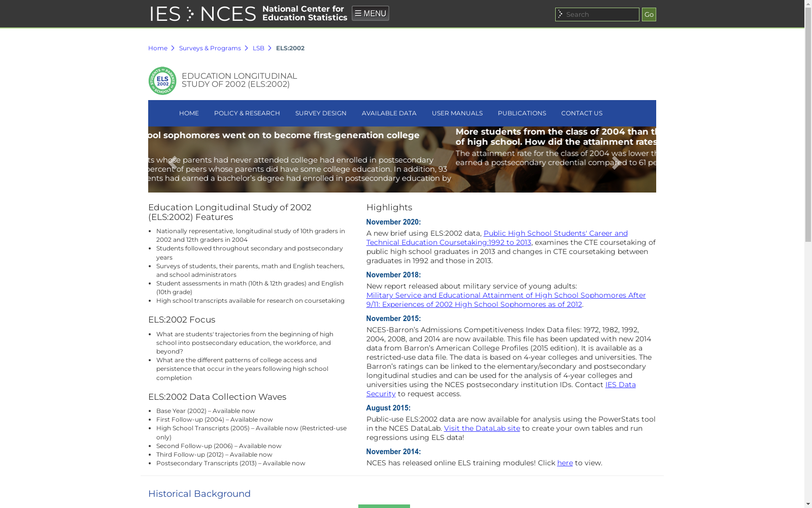Click 'ELS:2002 Focus' heading
This screenshot has height=508, width=812.
point(182,320)
